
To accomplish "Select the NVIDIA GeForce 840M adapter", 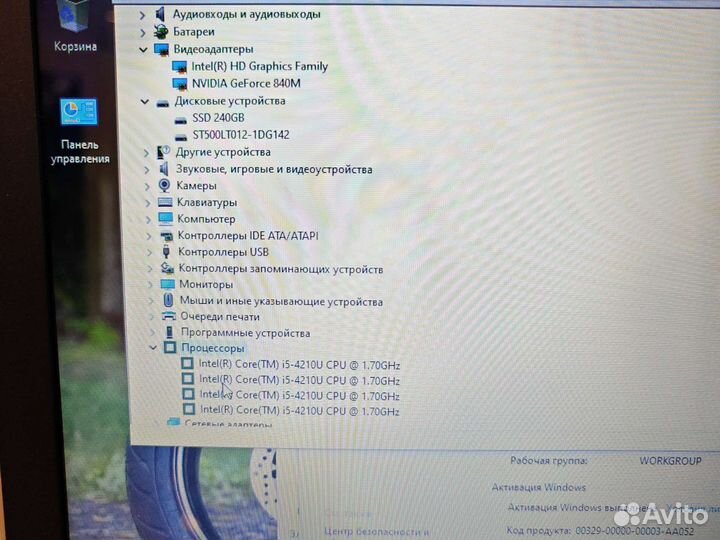I will (x=246, y=84).
